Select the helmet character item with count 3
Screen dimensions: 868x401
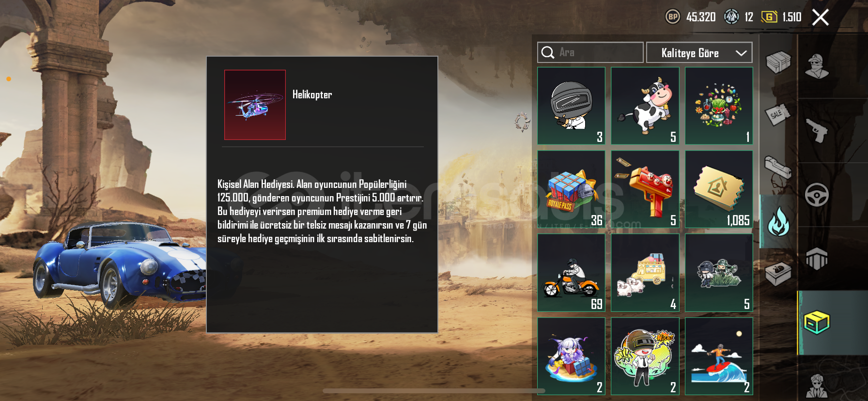pyautogui.click(x=572, y=106)
